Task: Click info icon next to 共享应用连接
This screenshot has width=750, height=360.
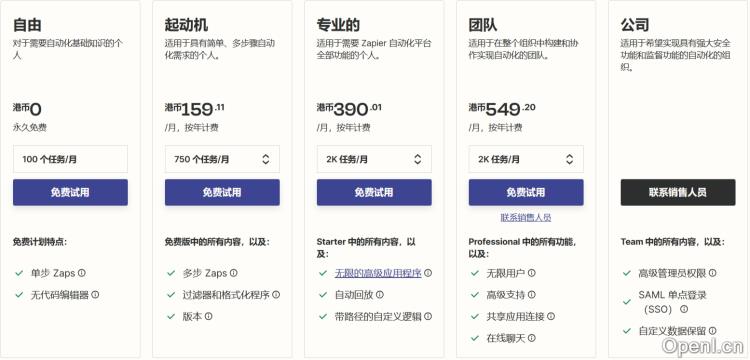Action: point(551,316)
